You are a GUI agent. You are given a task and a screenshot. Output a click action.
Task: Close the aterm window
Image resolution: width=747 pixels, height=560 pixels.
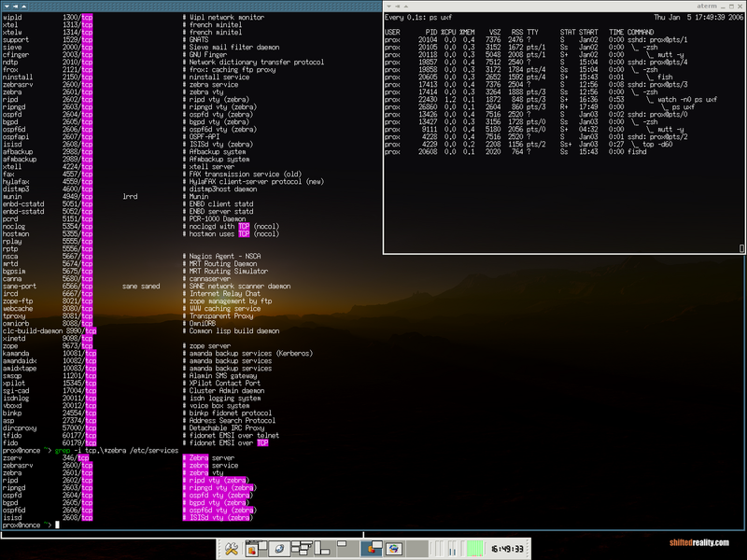[x=740, y=7]
